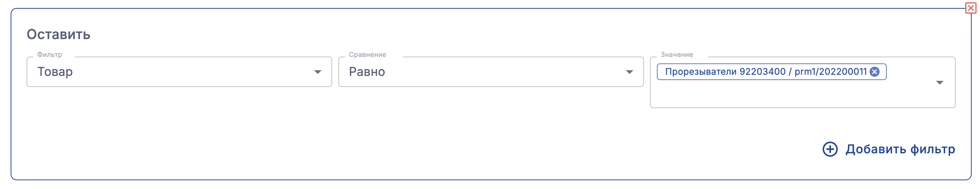Screen dimensions: 980x189
Task: Click the Оставить heading
Action: point(58,35)
